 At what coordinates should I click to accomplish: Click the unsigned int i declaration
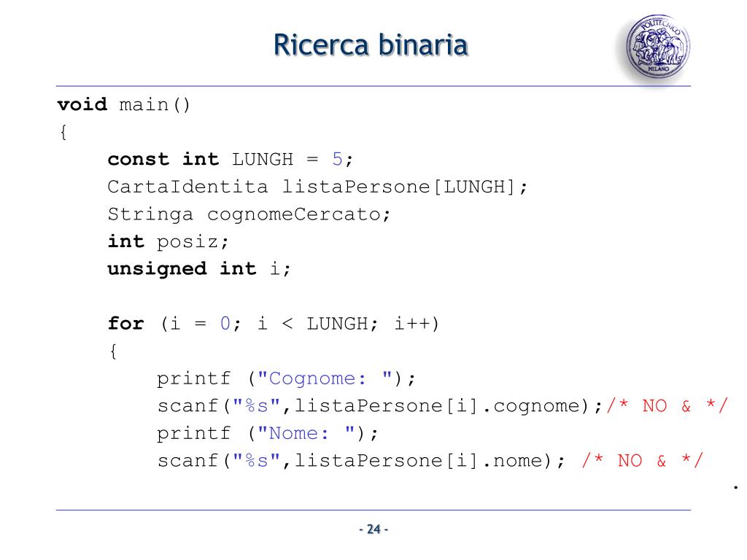tap(199, 269)
